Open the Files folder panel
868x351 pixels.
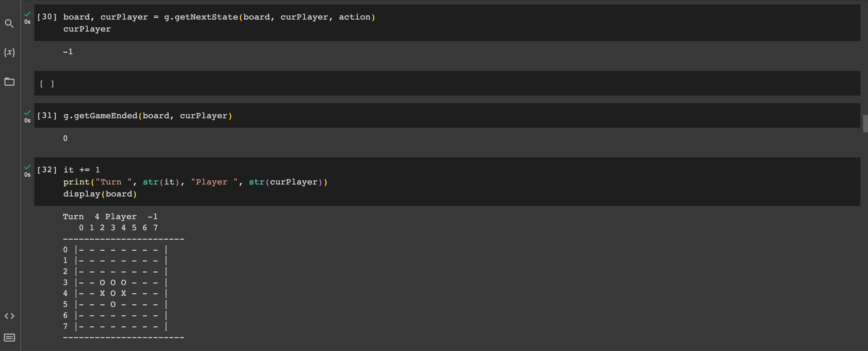point(9,82)
